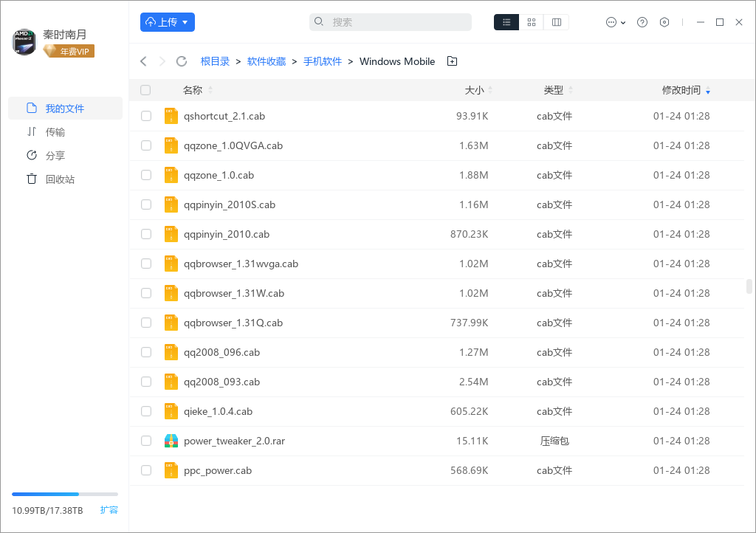The image size is (756, 533).
Task: Click the power_tweaker_2.0.rar archive icon
Action: click(x=171, y=441)
